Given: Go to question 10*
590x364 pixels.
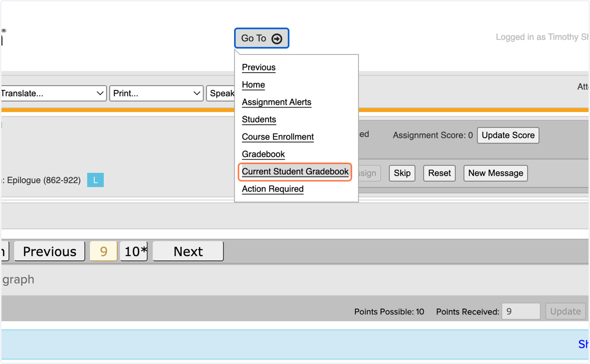Looking at the screenshot, I should click(134, 252).
